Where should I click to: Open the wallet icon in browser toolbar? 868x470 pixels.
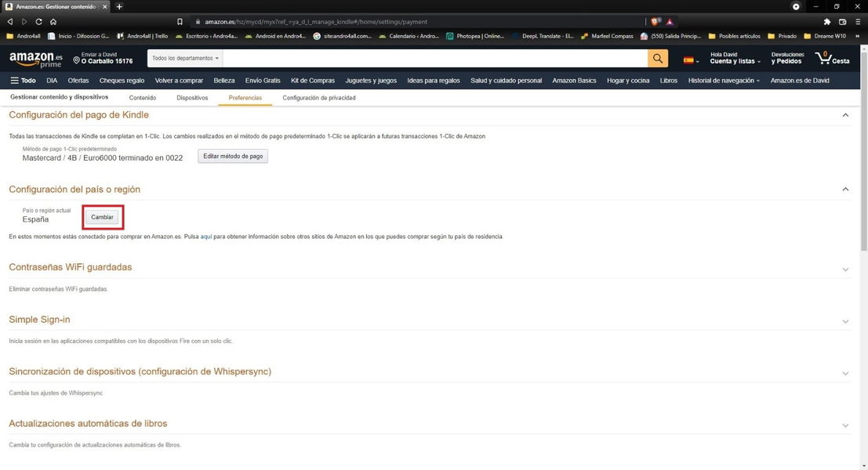[843, 22]
